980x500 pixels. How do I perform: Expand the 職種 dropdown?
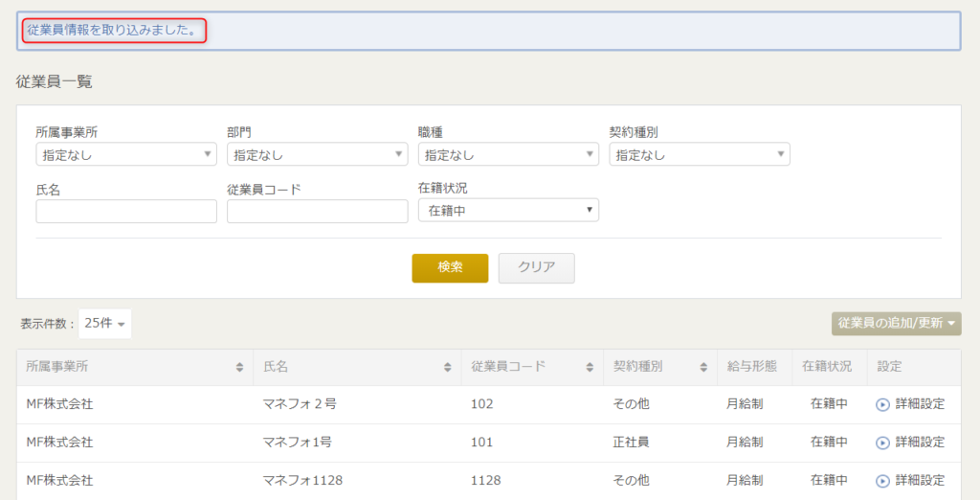509,154
